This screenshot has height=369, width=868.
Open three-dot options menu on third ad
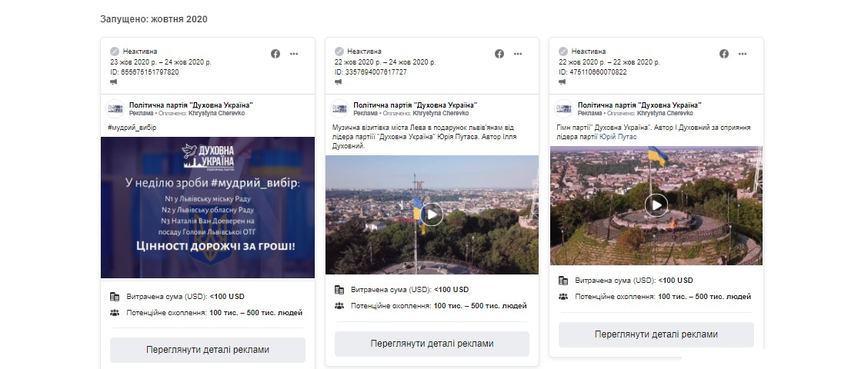[x=743, y=54]
